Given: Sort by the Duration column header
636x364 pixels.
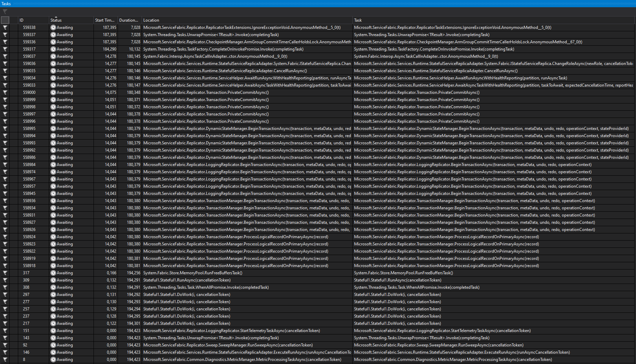Looking at the screenshot, I should (x=130, y=20).
